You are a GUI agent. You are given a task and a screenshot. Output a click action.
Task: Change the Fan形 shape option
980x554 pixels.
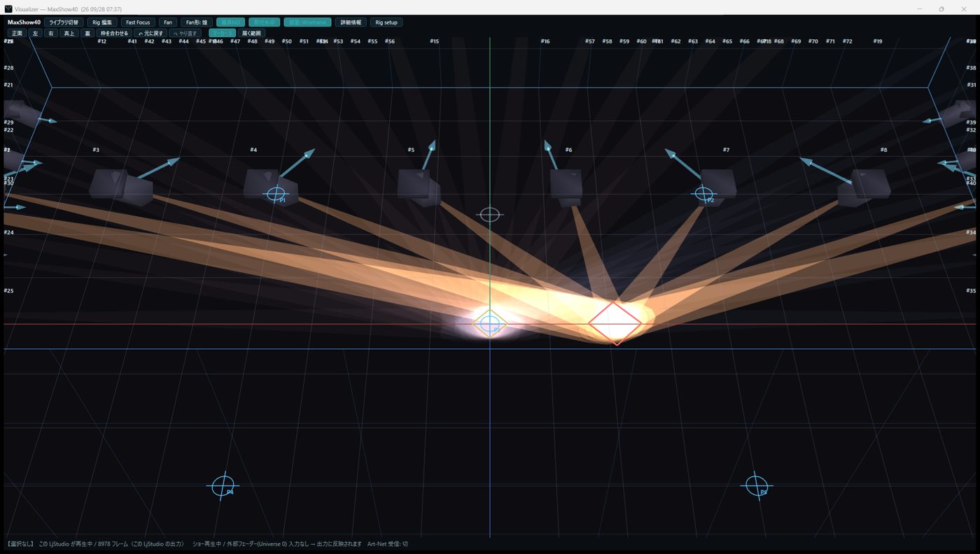[197, 22]
